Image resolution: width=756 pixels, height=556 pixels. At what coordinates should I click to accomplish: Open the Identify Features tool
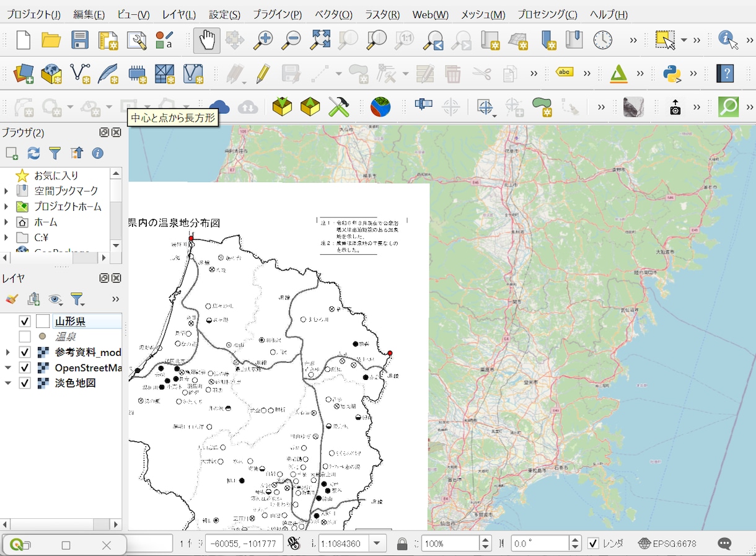728,40
